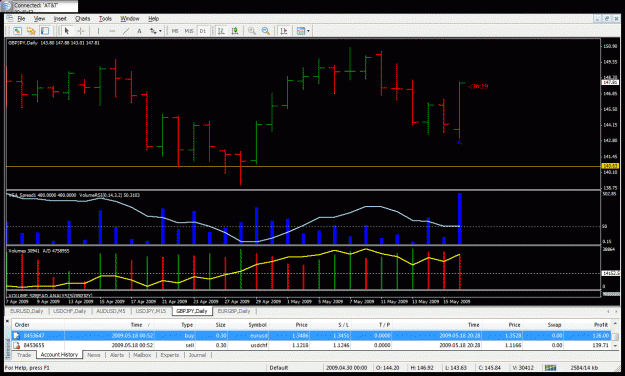Close the Terminal panel with X
This screenshot has height=376, width=625.
click(x=7, y=320)
